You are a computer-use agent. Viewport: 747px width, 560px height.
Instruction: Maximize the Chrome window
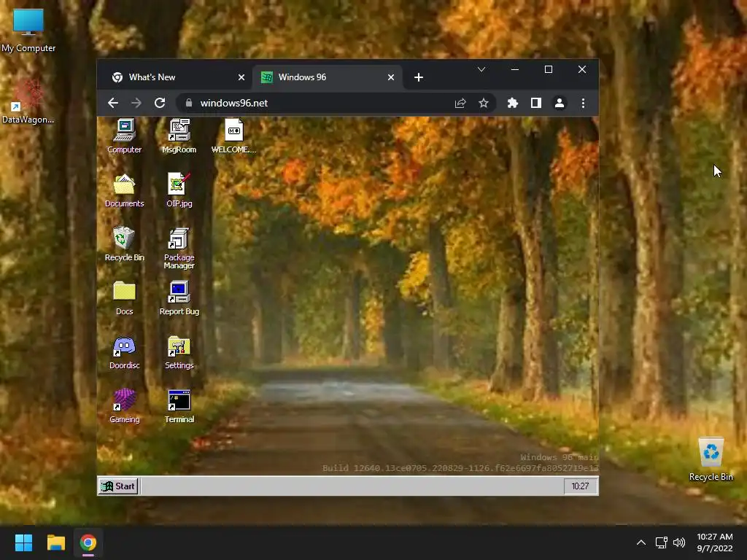coord(549,69)
